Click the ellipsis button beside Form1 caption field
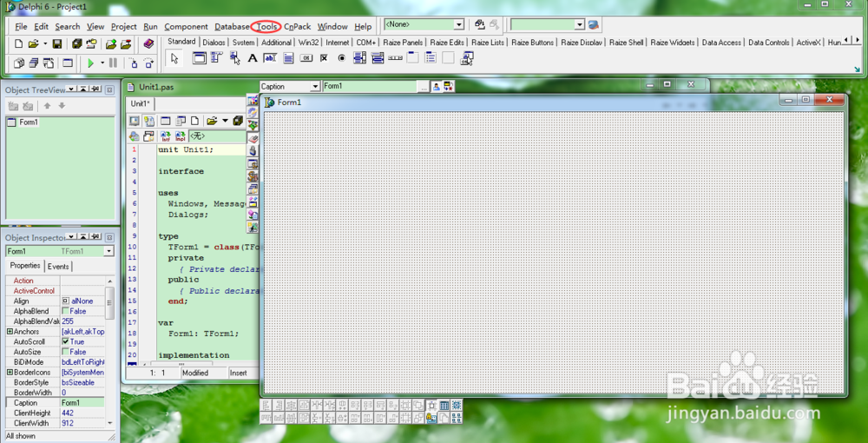This screenshot has height=443, width=868. point(424,86)
